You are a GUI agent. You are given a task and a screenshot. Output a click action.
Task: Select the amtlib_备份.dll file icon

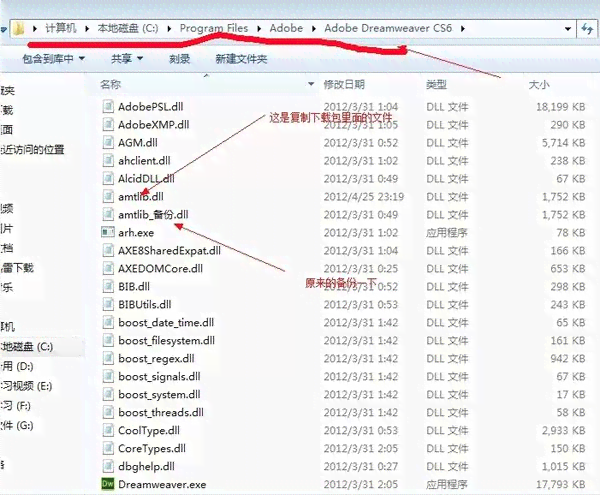(108, 214)
